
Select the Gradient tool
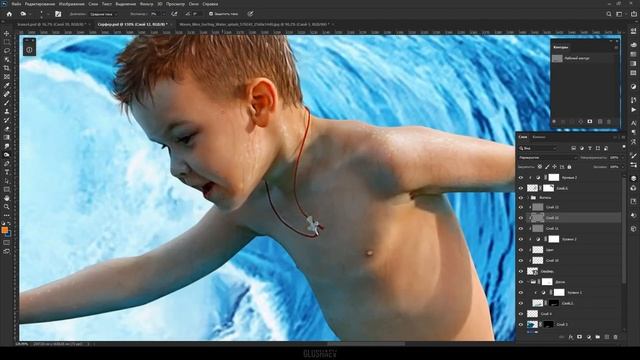7,138
